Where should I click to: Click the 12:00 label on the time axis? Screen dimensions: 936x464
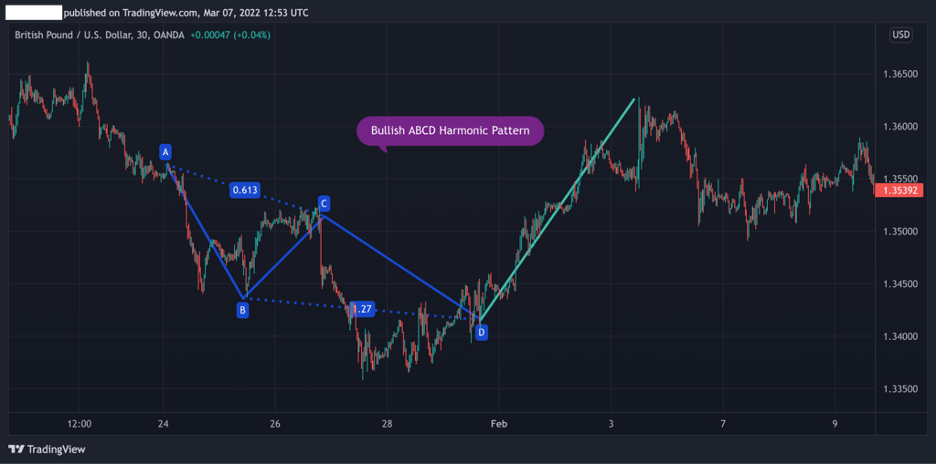point(79,424)
